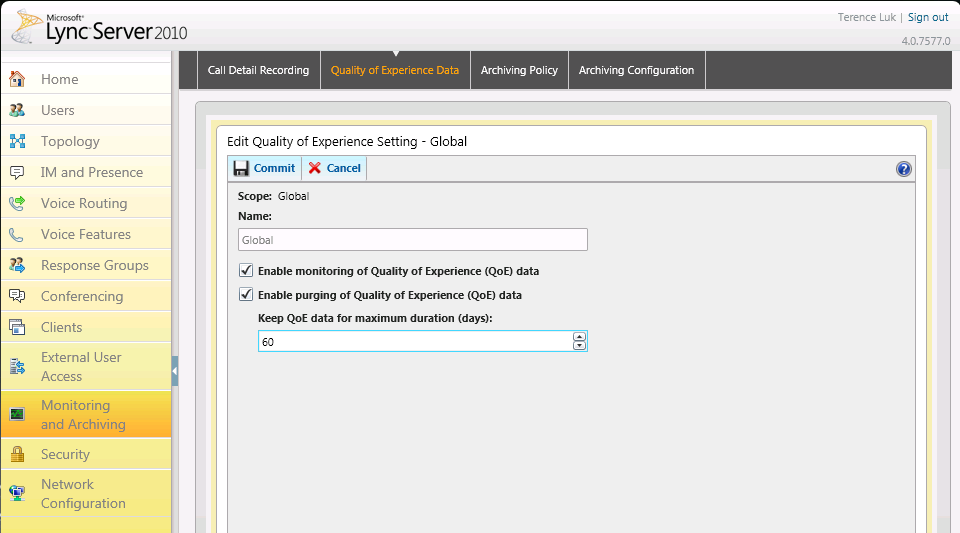Click the Sign out link
Screen dimensions: 960x533
928,17
